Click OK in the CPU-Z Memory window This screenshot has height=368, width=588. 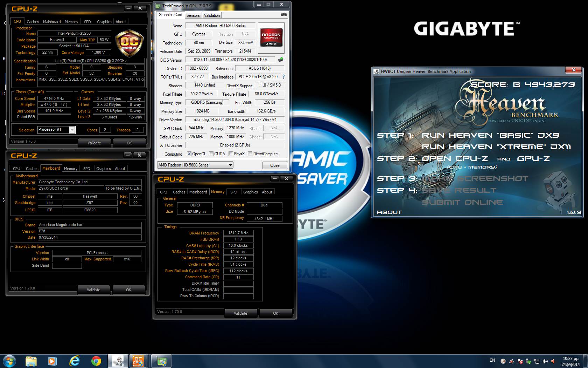tap(275, 313)
